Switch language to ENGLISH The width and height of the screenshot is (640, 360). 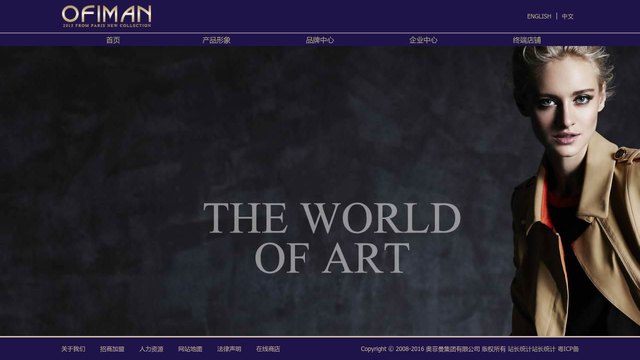click(539, 16)
